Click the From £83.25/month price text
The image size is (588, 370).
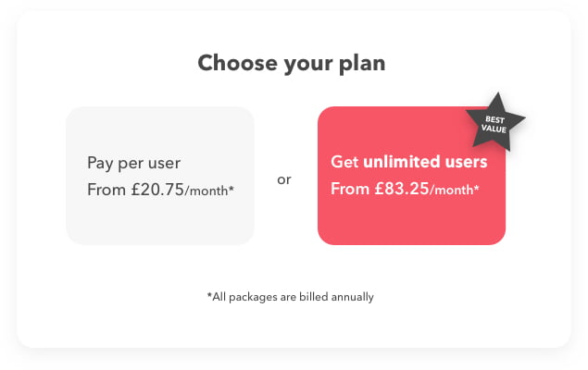405,189
